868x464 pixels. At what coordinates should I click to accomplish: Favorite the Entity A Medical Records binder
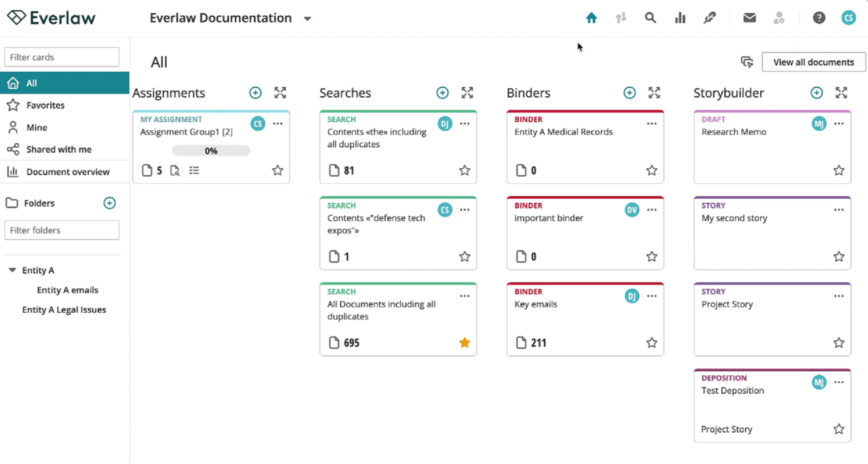tap(652, 171)
